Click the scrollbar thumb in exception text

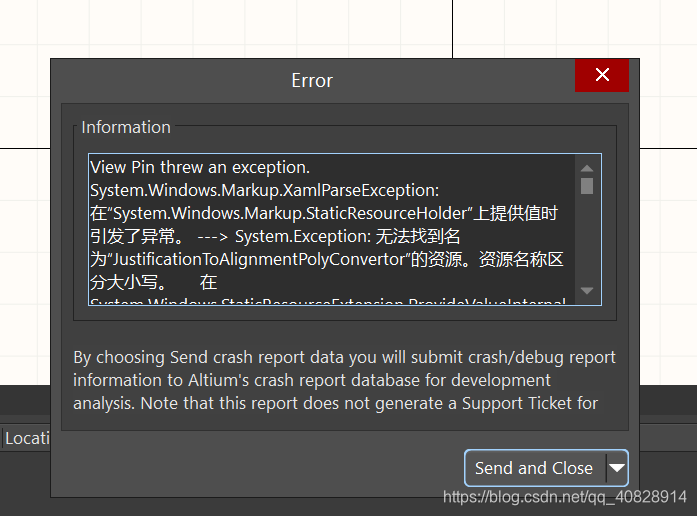(587, 186)
